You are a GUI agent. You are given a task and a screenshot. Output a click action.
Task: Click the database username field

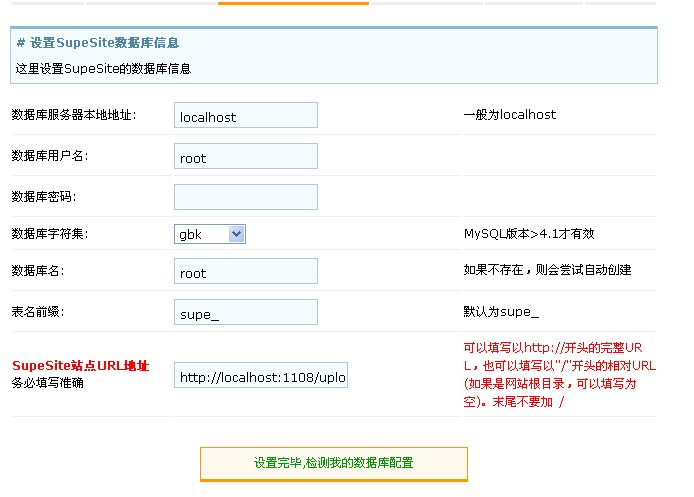point(246,156)
